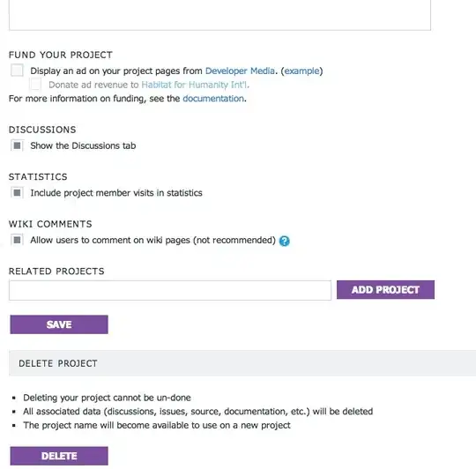
Task: Check Donate ad revenue to Habitat checkbox
Action: pyautogui.click(x=35, y=84)
